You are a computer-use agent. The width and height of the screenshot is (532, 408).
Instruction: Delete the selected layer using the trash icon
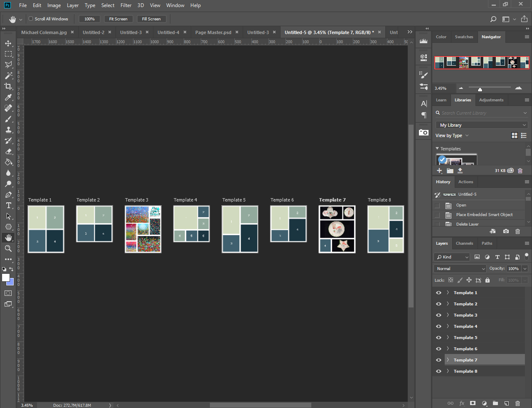click(x=517, y=403)
